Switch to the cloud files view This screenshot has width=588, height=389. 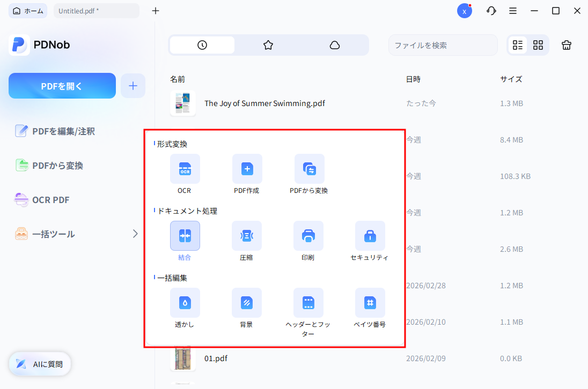(335, 45)
